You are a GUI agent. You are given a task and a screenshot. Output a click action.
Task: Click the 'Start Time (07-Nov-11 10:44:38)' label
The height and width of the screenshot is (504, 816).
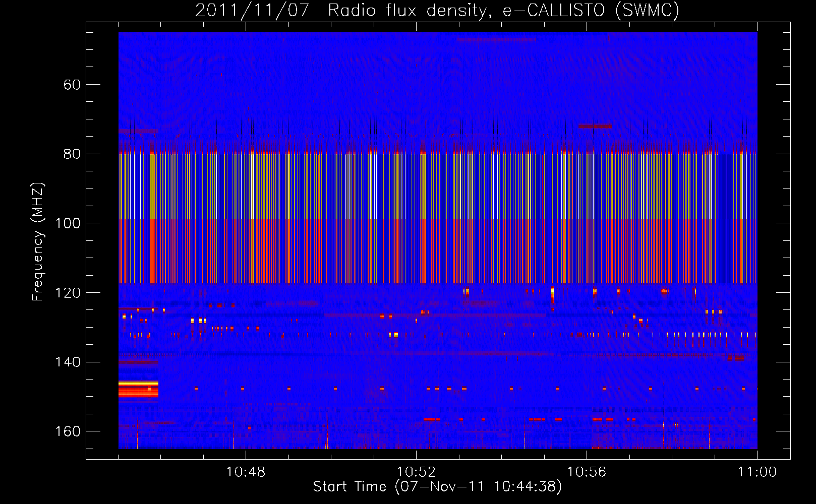437,487
